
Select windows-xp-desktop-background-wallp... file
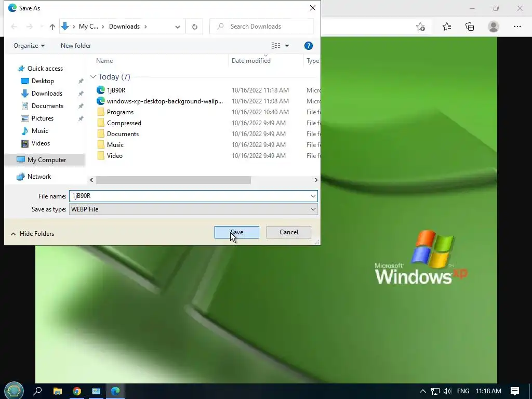(x=165, y=101)
